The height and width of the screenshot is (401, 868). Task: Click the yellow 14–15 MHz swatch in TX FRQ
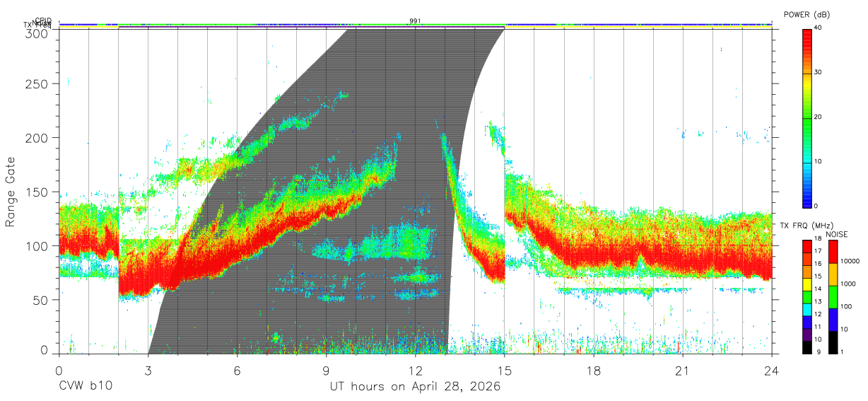(x=807, y=284)
